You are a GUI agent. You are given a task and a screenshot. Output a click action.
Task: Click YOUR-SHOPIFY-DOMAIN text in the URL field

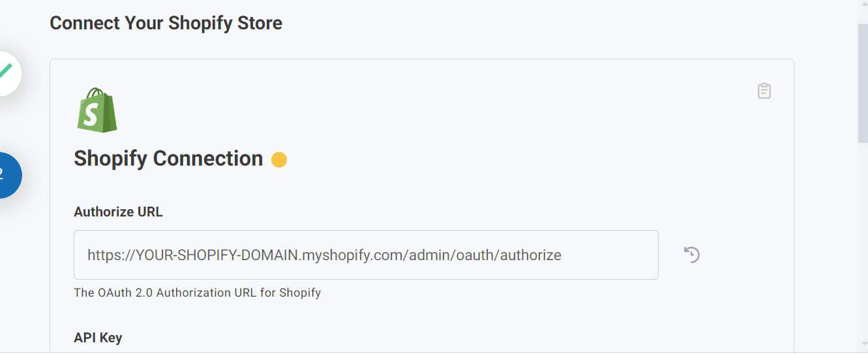click(x=217, y=255)
